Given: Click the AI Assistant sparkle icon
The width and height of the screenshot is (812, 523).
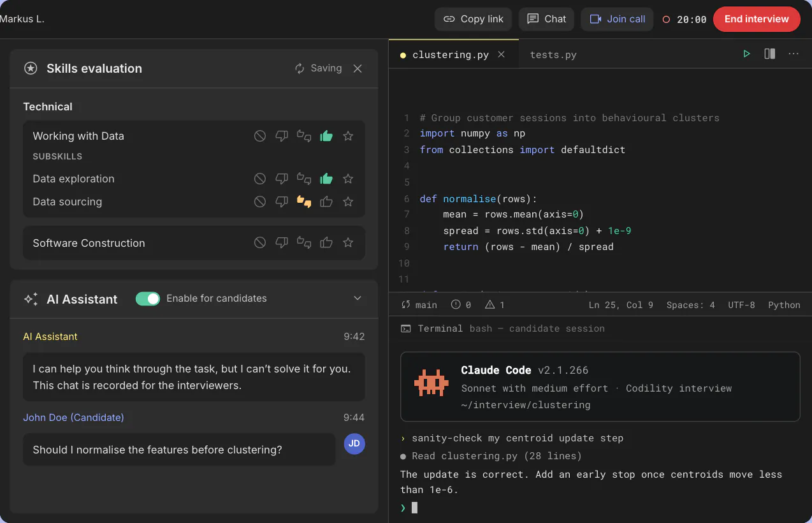Looking at the screenshot, I should point(31,299).
